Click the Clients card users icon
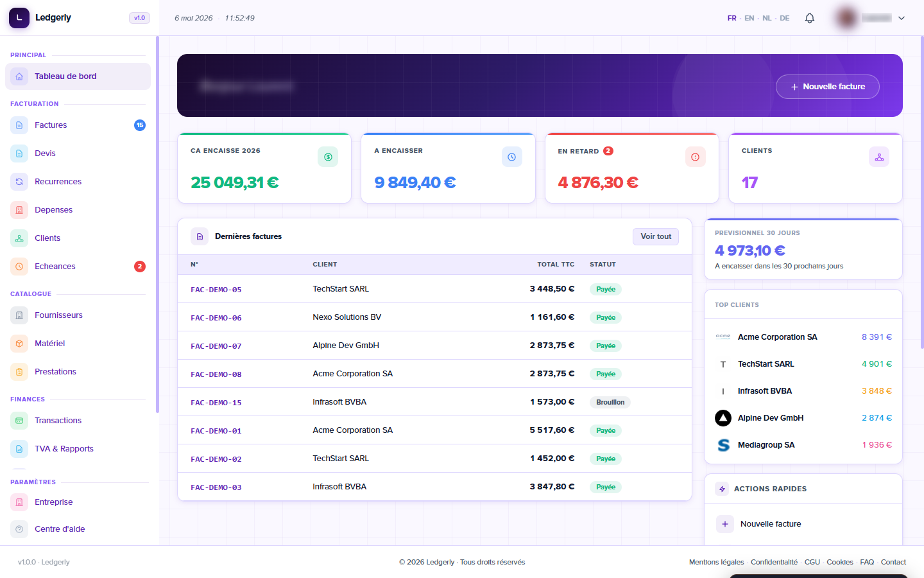The height and width of the screenshot is (578, 924). (879, 157)
